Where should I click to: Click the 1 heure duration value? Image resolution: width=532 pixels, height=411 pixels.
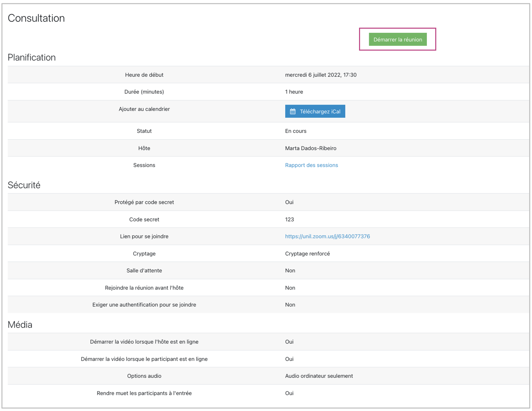tap(294, 92)
